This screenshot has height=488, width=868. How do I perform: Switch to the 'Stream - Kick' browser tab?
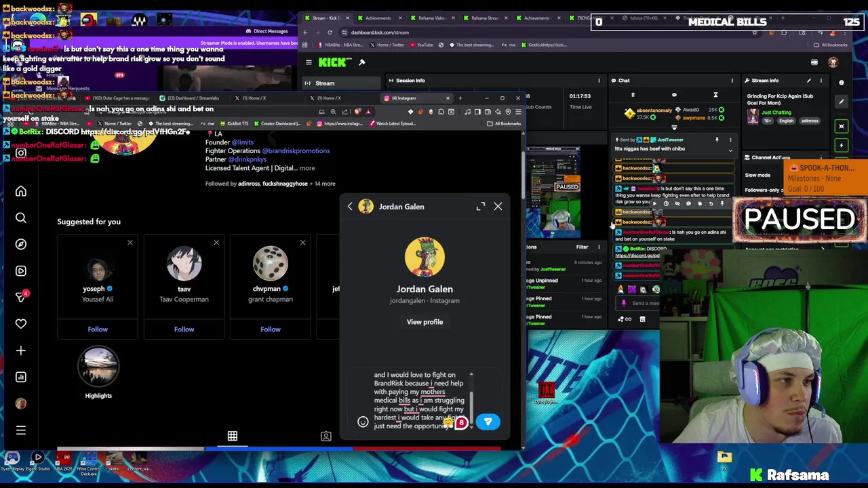pos(325,18)
